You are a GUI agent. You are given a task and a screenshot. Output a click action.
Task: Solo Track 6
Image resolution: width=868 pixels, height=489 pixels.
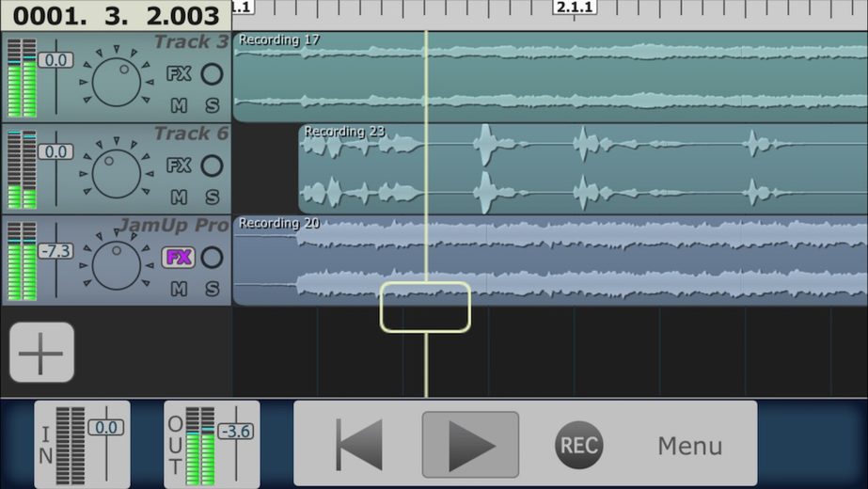(x=212, y=197)
